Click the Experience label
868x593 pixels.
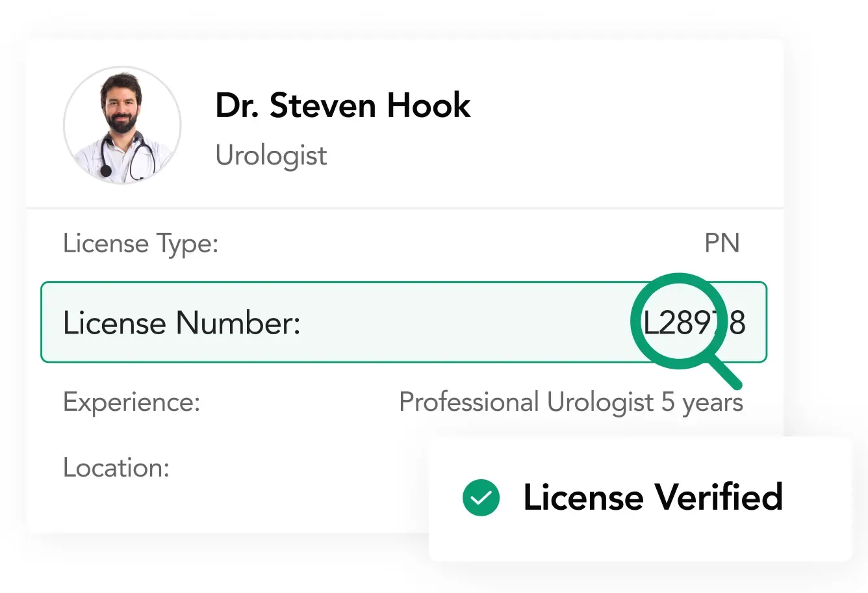[131, 402]
